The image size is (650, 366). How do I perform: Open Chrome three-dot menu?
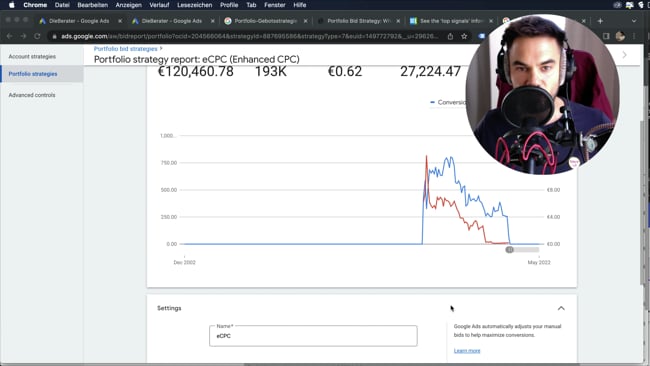tap(634, 36)
